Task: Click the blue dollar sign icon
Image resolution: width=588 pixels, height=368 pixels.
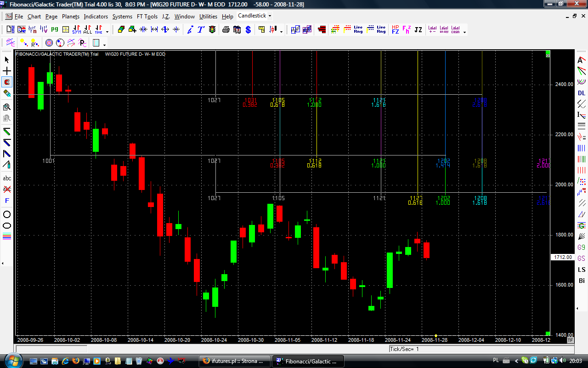Action: click(248, 29)
